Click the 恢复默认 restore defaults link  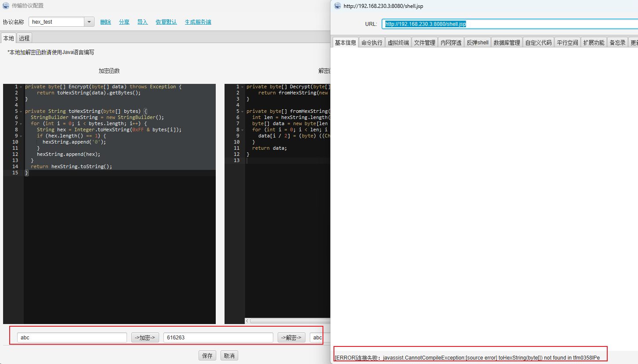pyautogui.click(x=166, y=22)
